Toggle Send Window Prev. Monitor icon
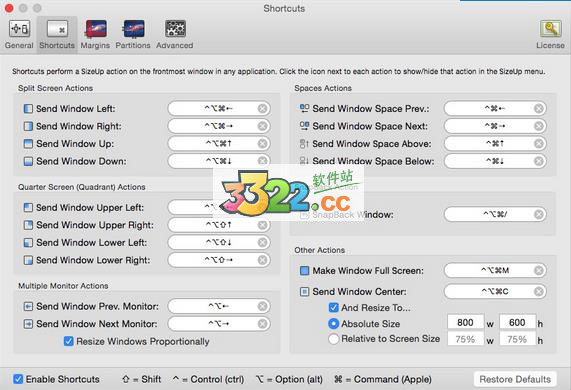This screenshot has height=390, width=571. tap(28, 306)
